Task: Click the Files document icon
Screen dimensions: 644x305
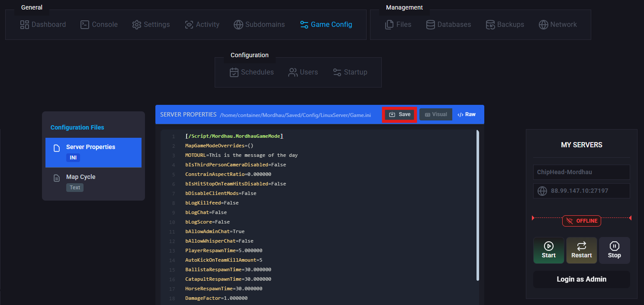Action: coord(390,25)
